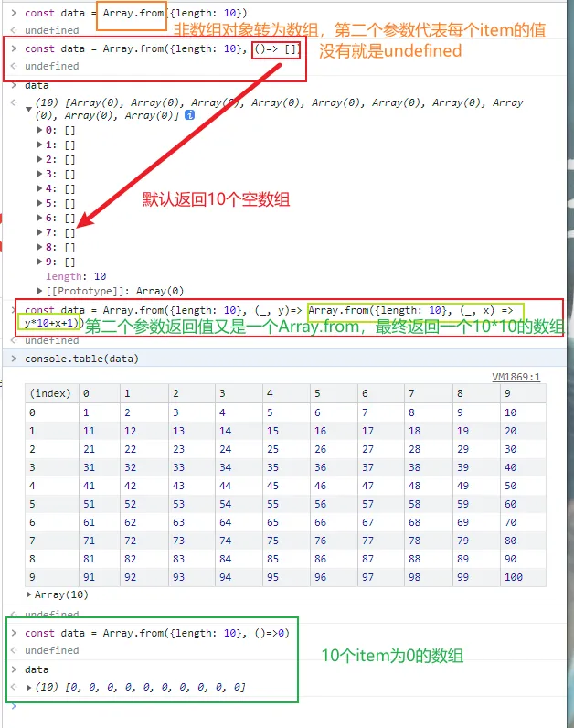The width and height of the screenshot is (574, 728).
Task: Collapse the expanded (10) array output
Action: click(28, 109)
